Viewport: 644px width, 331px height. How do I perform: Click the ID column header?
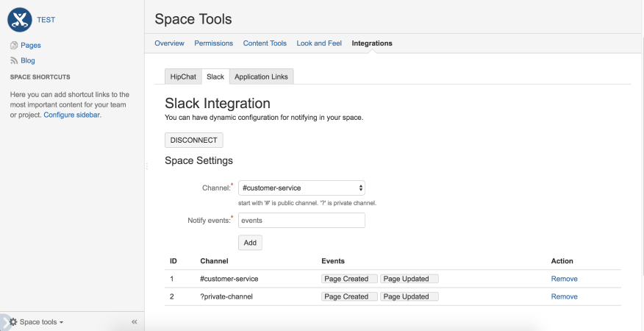(173, 261)
